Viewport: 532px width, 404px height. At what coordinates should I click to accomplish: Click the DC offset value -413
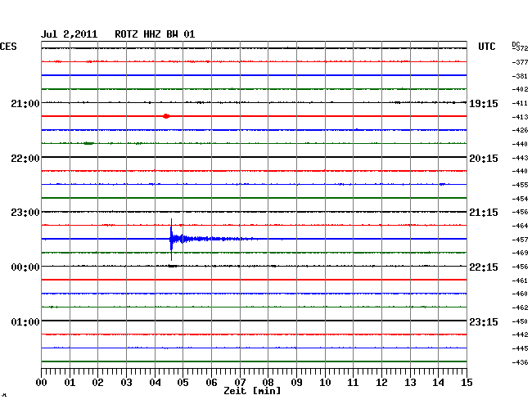coord(520,117)
